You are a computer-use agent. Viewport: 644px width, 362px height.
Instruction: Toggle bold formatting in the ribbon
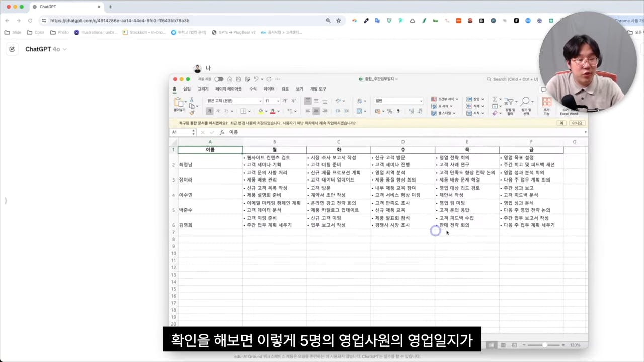click(210, 111)
